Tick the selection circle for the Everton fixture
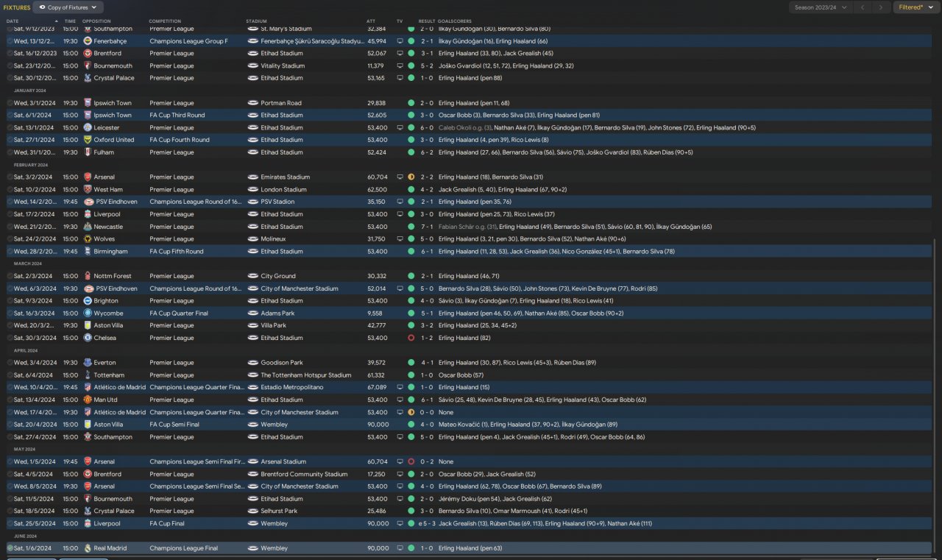Viewport: 942px width, 560px height. coord(10,363)
